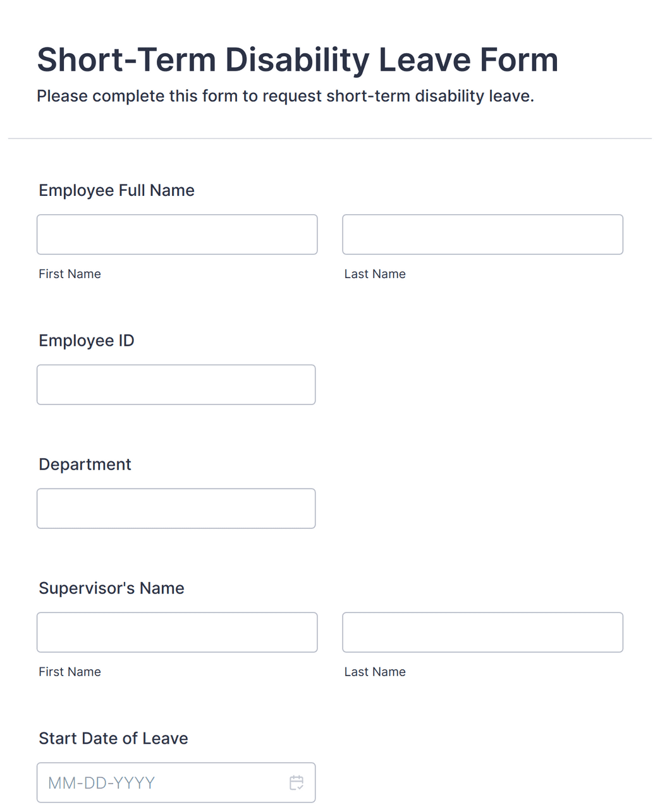The width and height of the screenshot is (660, 812).
Task: Click the Department field label
Action: point(85,464)
